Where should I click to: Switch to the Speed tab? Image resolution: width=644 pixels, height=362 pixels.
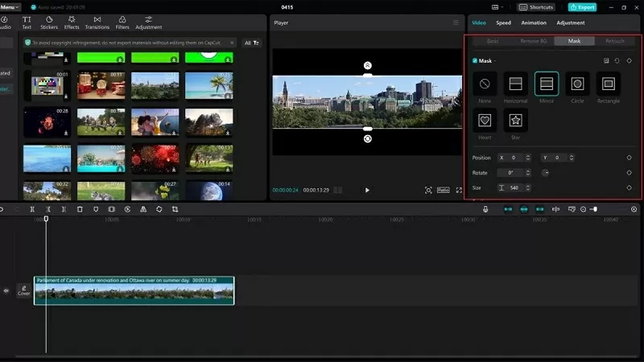504,23
